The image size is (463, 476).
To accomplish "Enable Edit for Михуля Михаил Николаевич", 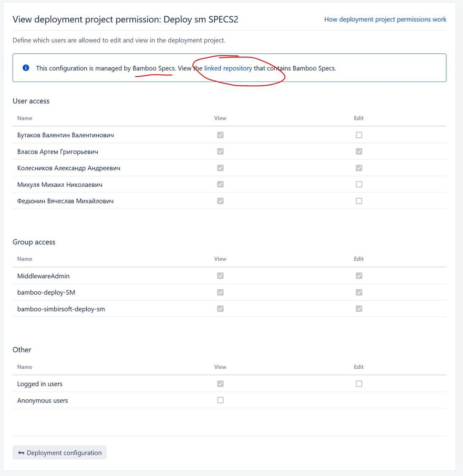I will click(359, 184).
